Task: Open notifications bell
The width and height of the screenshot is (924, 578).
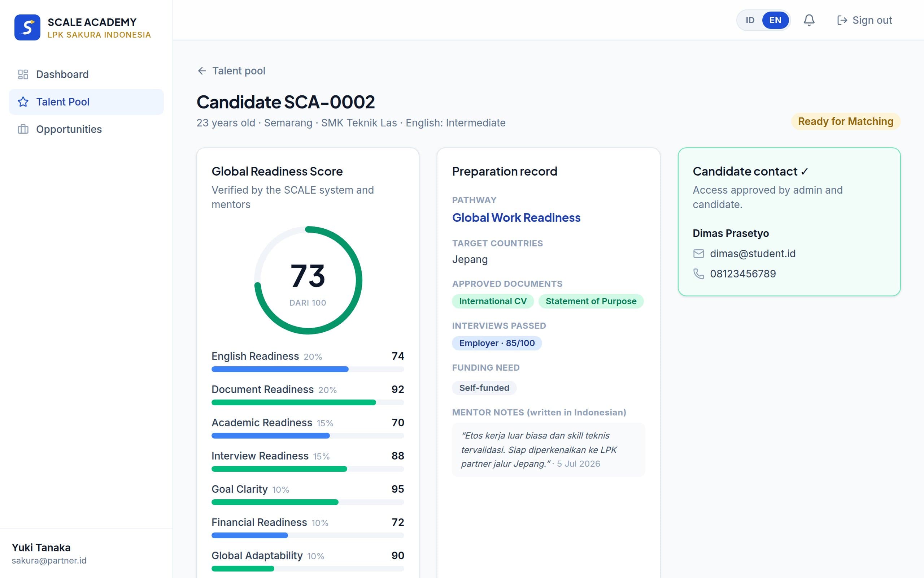Action: click(x=809, y=20)
